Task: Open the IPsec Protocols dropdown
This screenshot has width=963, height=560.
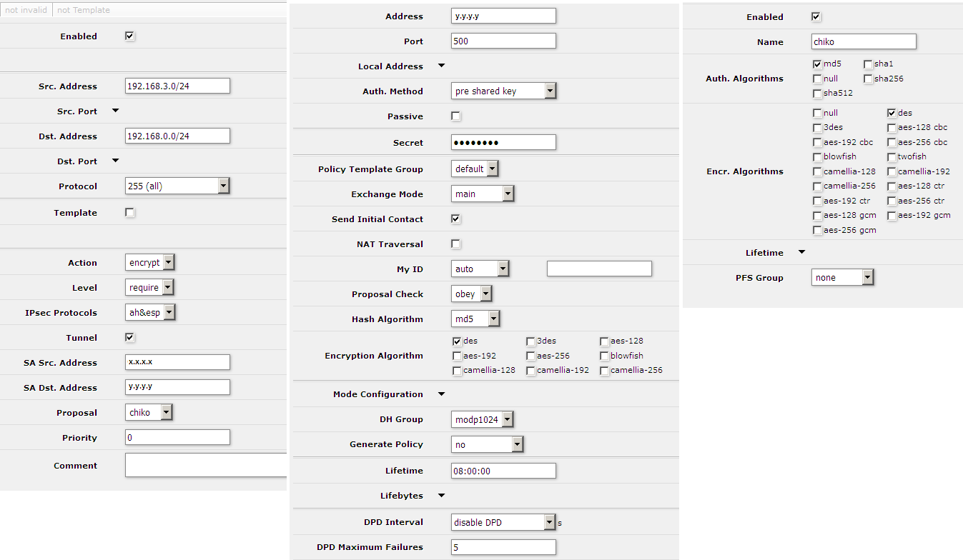Action: coord(169,313)
